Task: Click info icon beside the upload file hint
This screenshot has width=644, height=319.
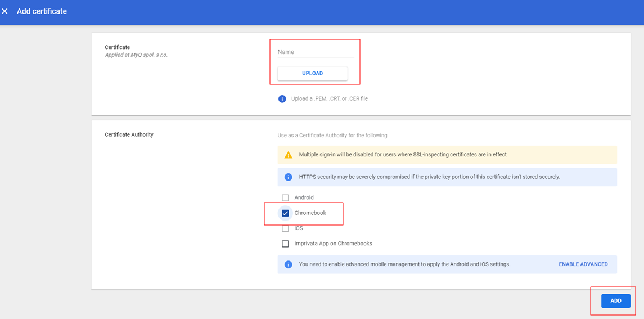Action: click(282, 99)
